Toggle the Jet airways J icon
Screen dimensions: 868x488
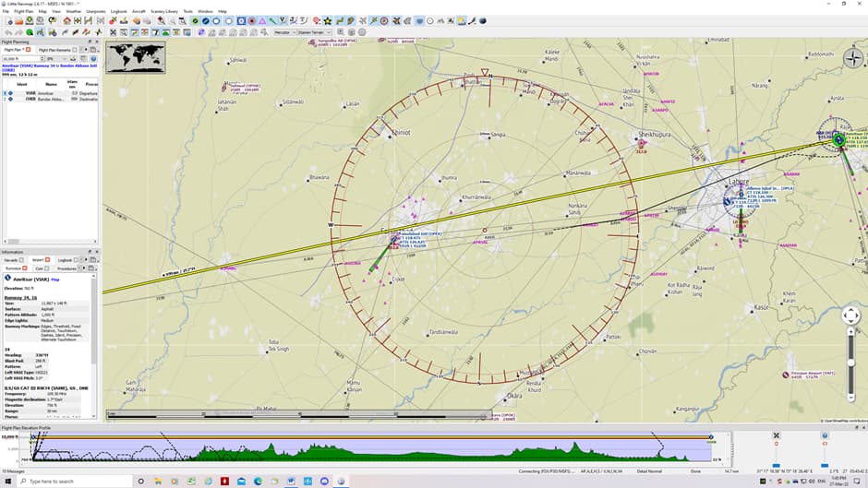[293, 21]
